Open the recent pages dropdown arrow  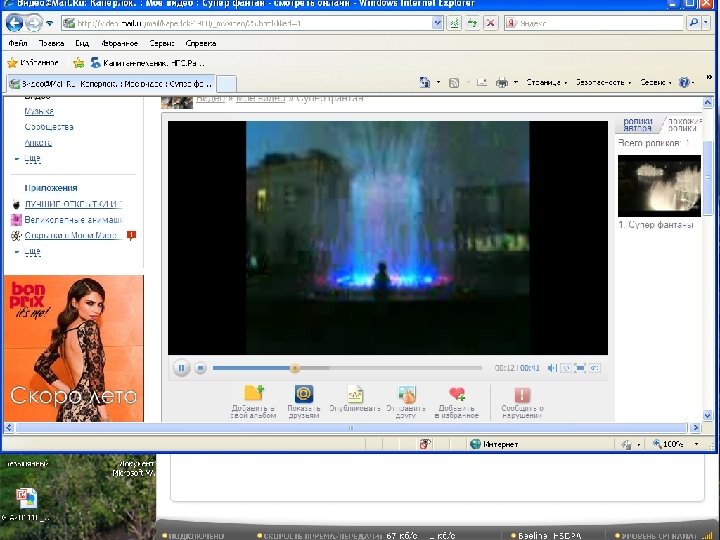(x=50, y=23)
